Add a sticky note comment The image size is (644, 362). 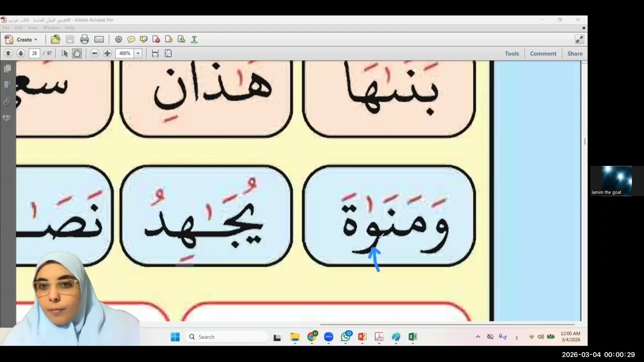(131, 39)
